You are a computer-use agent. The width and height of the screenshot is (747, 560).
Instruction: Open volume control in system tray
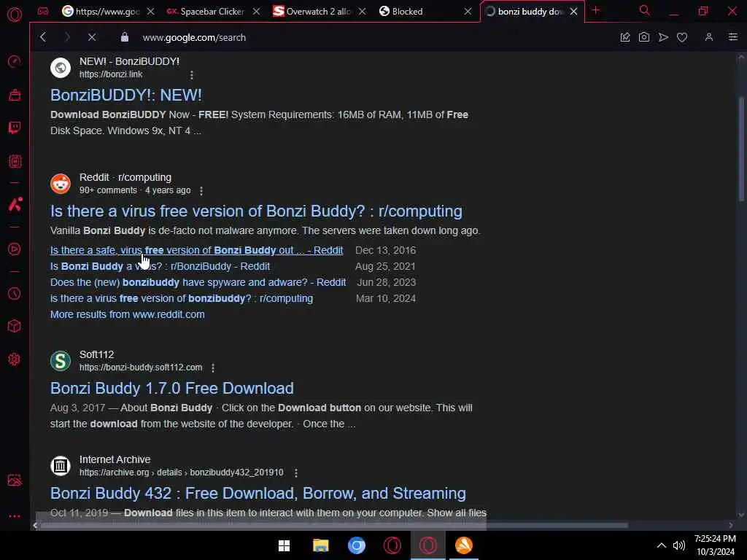click(679, 545)
